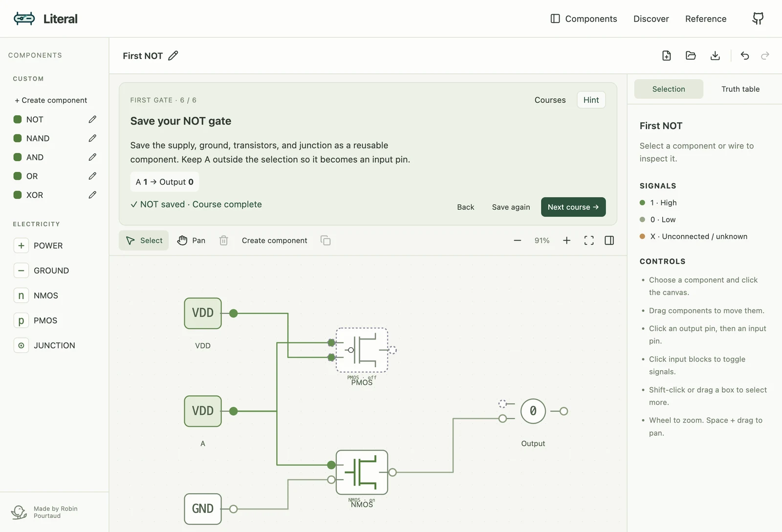
Task: Select the Output block on canvas
Action: [533, 411]
